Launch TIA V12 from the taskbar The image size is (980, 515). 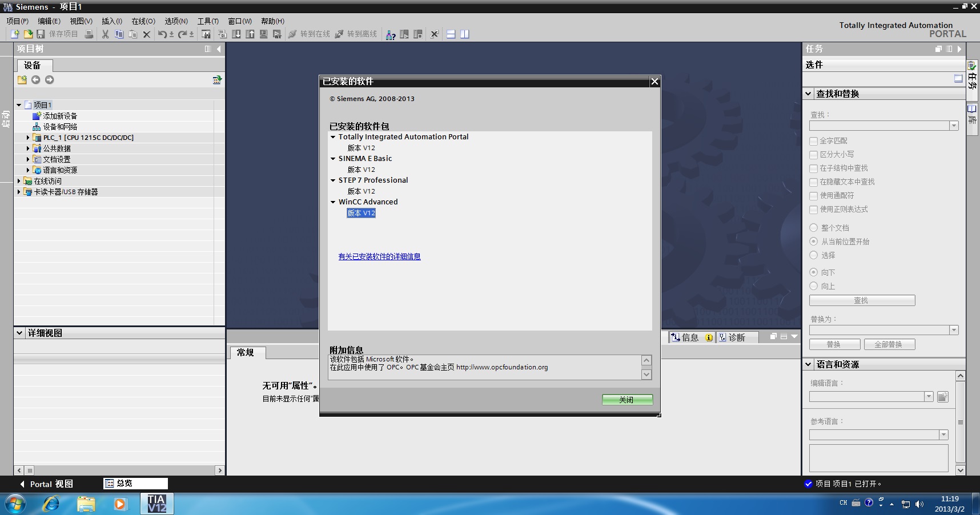point(157,504)
